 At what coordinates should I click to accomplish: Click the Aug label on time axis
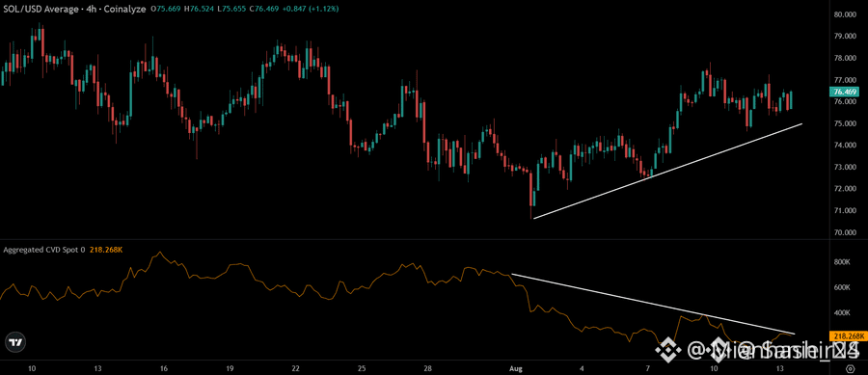point(516,368)
